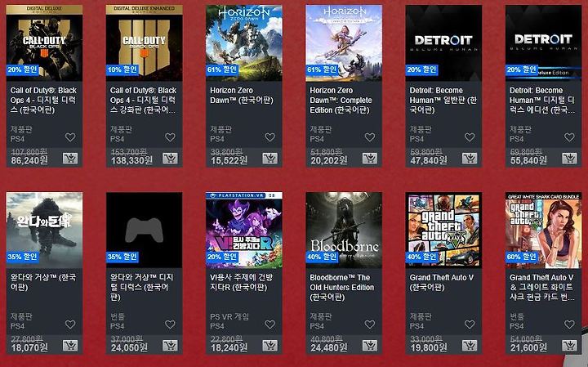Open Bloodborne cover thumbnail

click(x=344, y=230)
